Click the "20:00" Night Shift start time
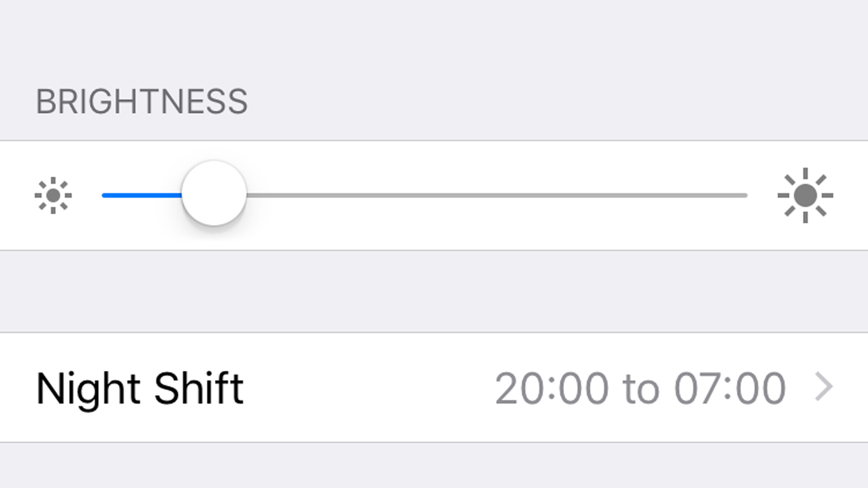The width and height of the screenshot is (868, 488). click(551, 389)
